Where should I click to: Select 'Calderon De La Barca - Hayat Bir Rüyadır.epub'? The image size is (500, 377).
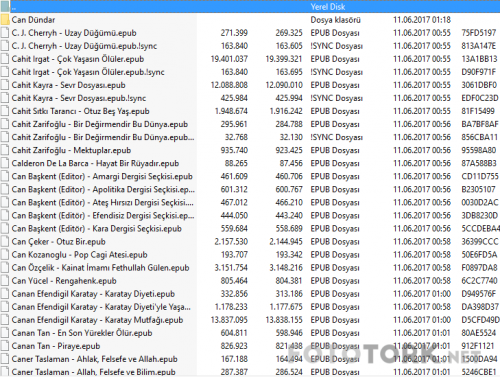[95, 163]
